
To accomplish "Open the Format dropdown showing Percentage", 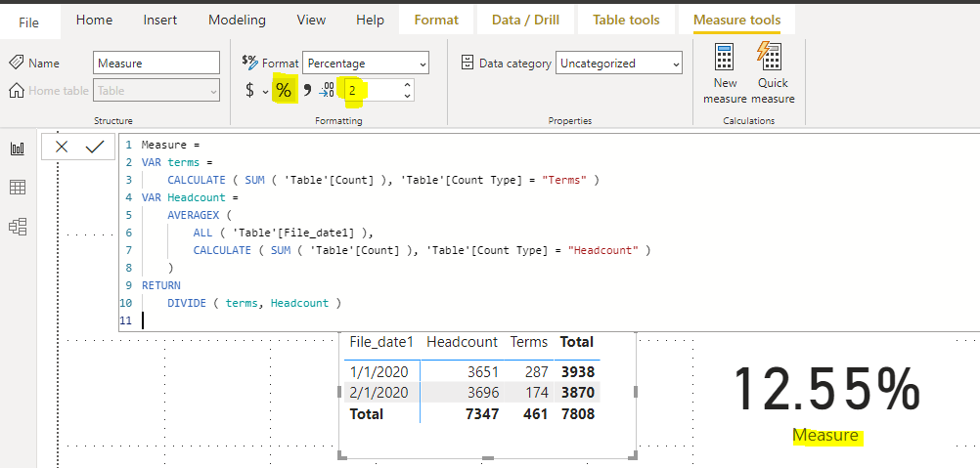I will (366, 64).
